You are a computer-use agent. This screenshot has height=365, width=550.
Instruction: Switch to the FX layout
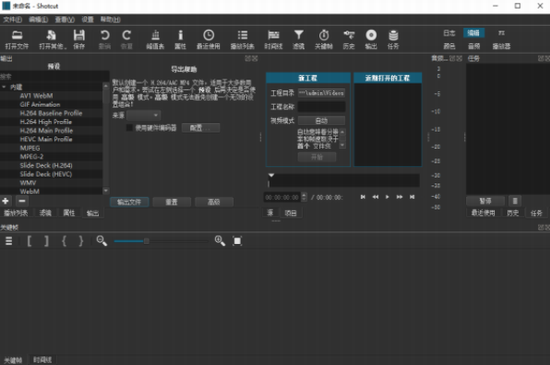pos(502,33)
